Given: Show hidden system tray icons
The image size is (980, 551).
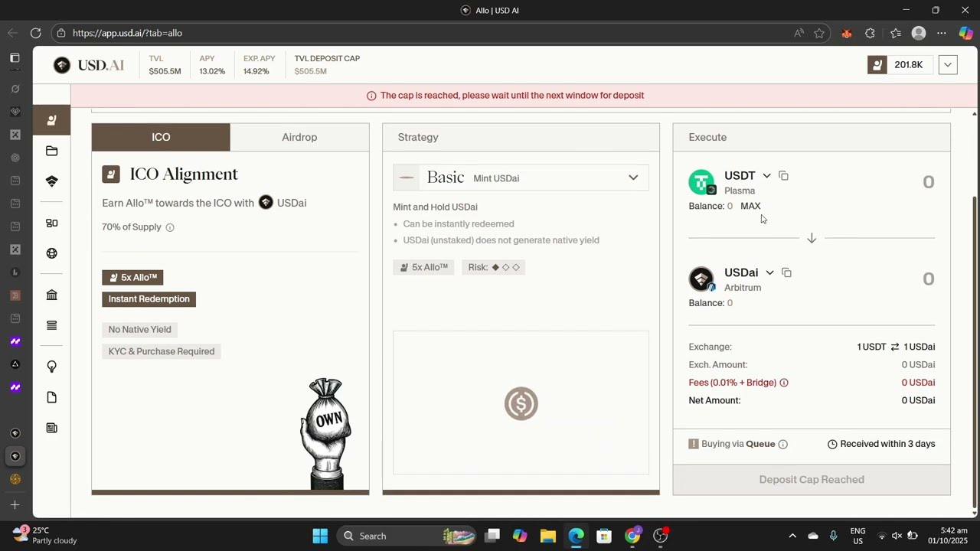Looking at the screenshot, I should coord(792,536).
